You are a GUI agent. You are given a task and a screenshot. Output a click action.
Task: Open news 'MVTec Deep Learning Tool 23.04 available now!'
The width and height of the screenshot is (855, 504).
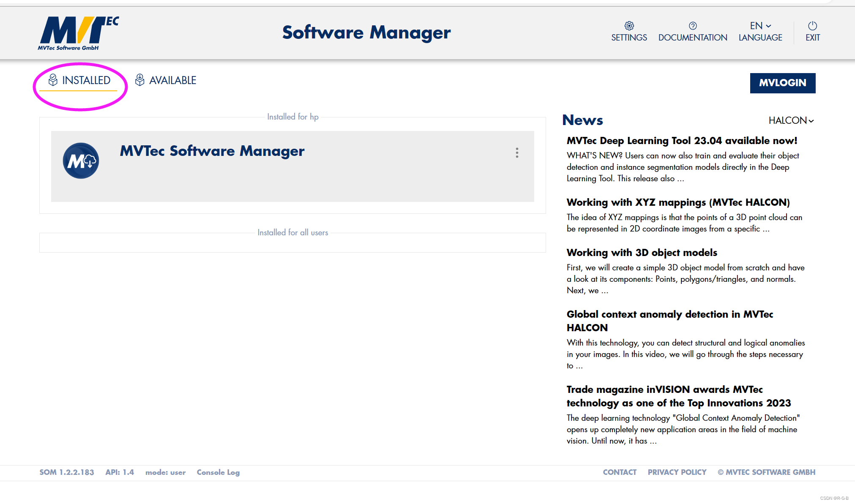[x=682, y=141]
